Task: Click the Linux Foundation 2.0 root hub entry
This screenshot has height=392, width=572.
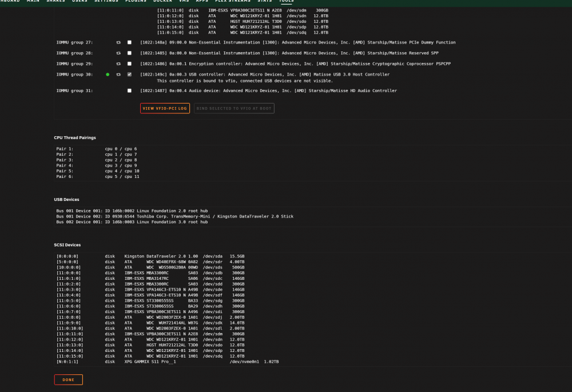Action: [132, 211]
